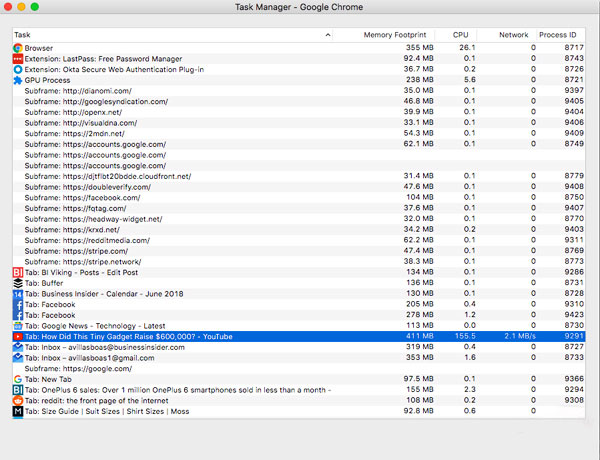Select the Subframe google.com row
The width and height of the screenshot is (600, 460).
pyautogui.click(x=298, y=369)
